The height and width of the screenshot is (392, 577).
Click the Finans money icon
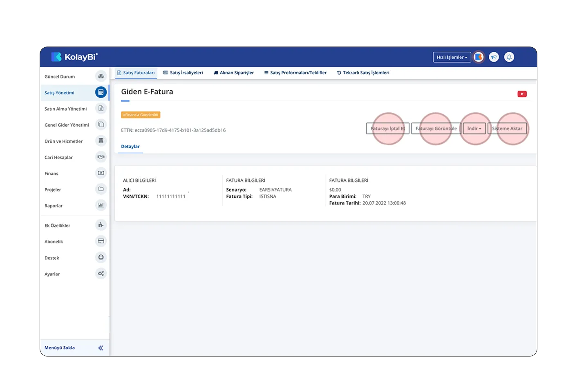click(101, 173)
